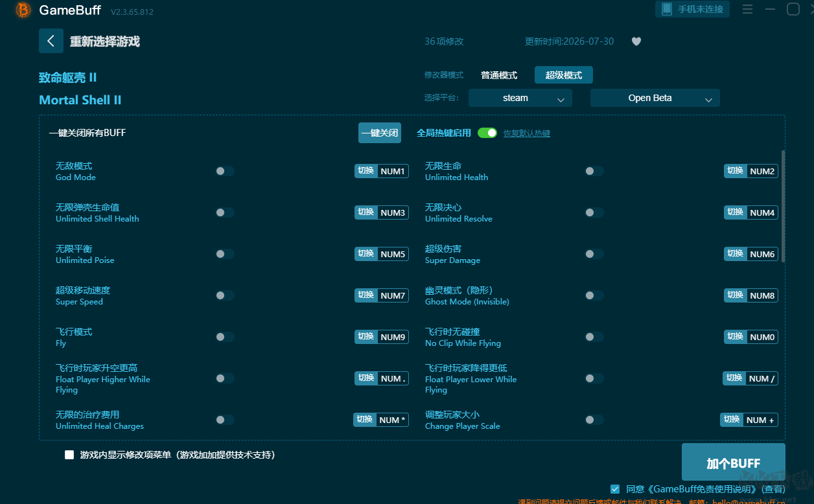Click the 一键关闭所有BUFF label
This screenshot has height=504, width=814.
tap(87, 133)
